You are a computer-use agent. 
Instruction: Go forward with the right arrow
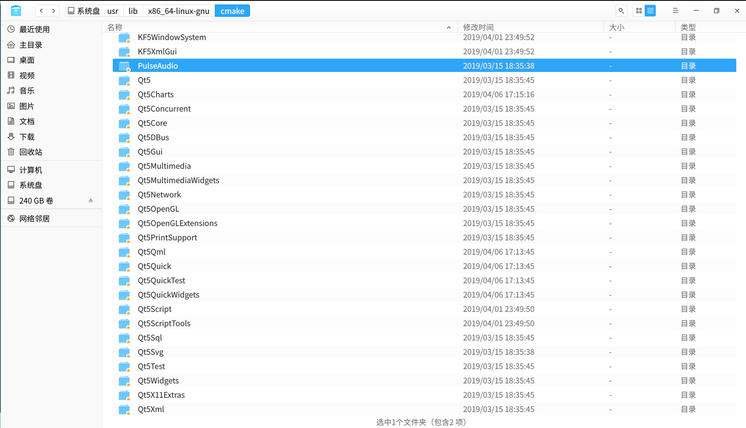(x=53, y=10)
